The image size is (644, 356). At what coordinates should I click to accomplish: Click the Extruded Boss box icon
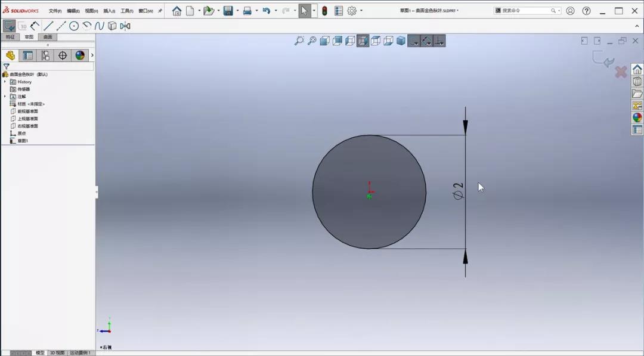112,26
